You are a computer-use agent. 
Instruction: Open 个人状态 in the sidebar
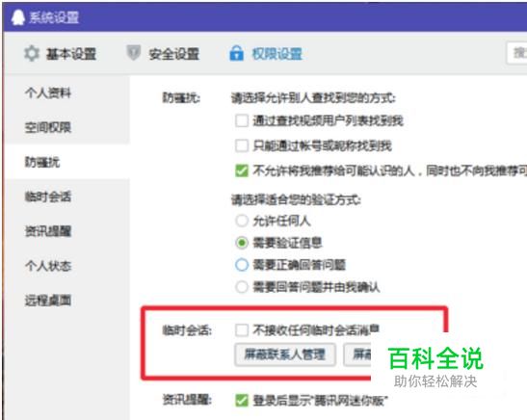[48, 266]
